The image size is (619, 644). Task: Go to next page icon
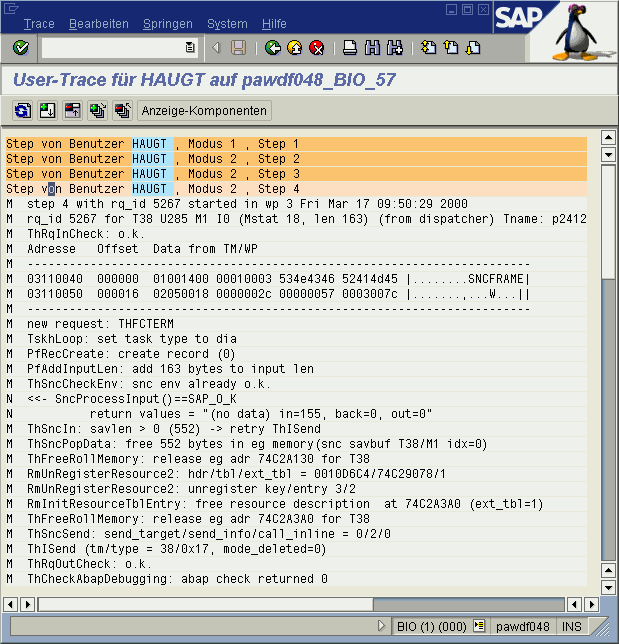click(473, 48)
